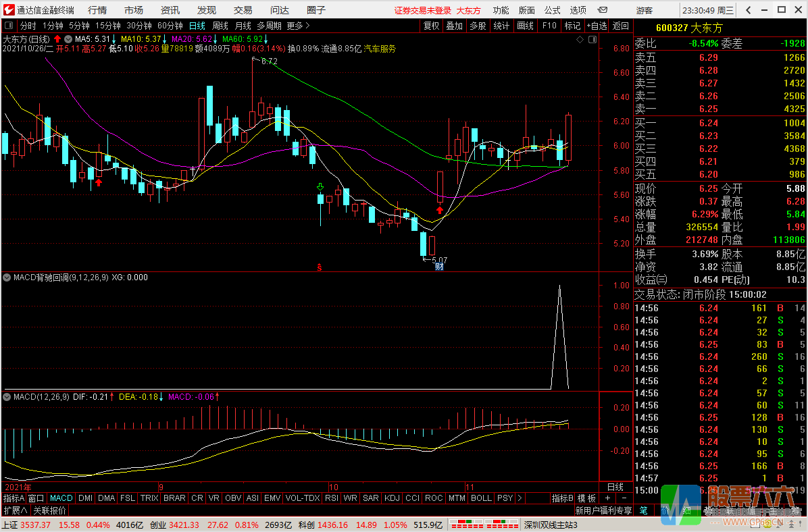Screen dimensions: 808x532
Task: Switch chart to 30分钟 period
Action: [139, 26]
